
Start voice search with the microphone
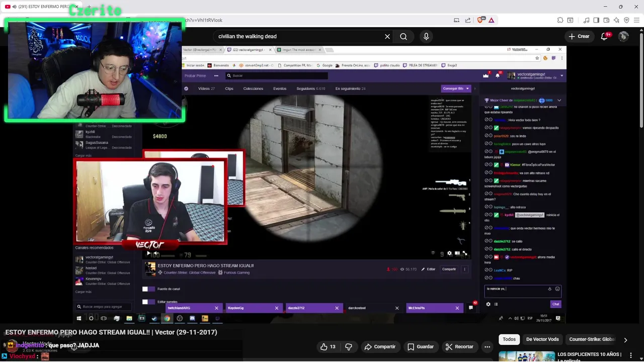[x=426, y=36]
